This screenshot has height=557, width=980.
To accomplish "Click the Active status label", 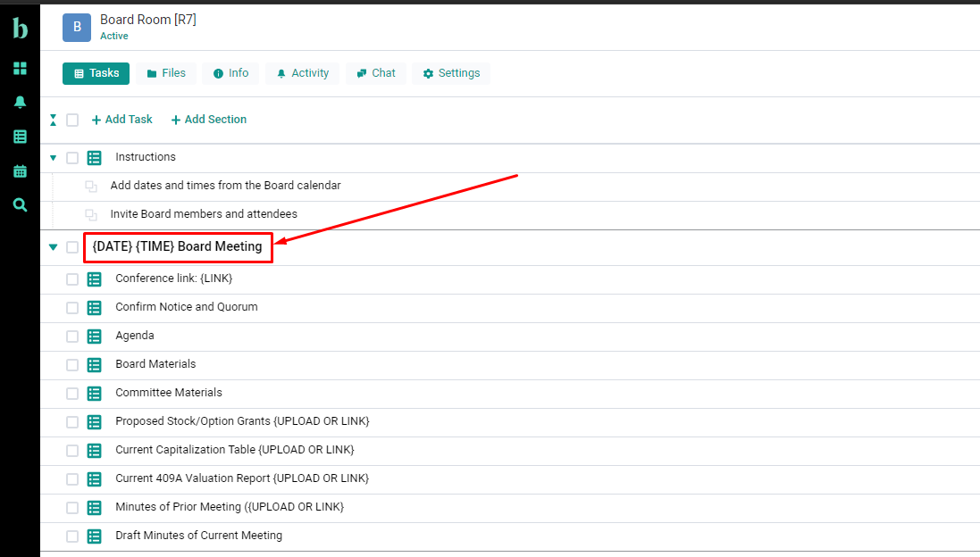I will pyautogui.click(x=114, y=37).
